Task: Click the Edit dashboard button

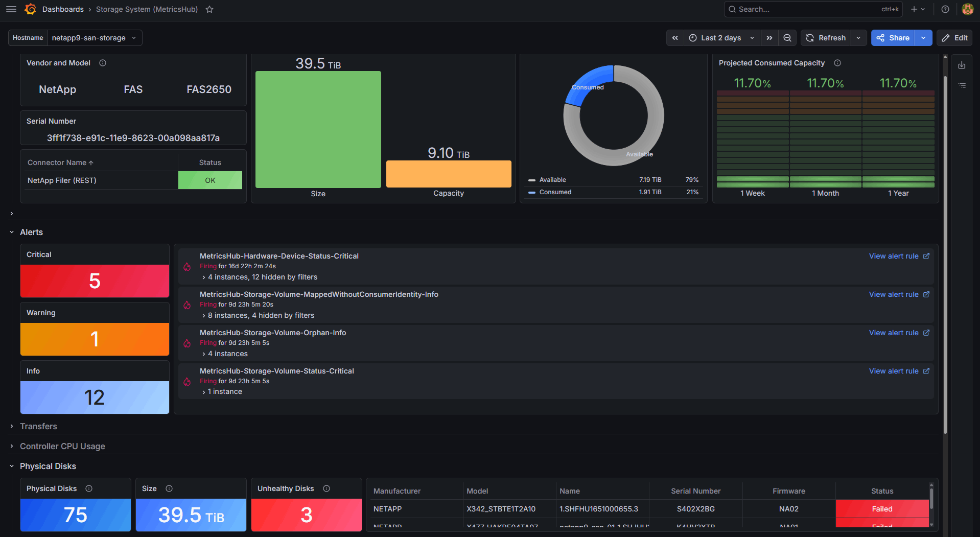Action: coord(954,38)
